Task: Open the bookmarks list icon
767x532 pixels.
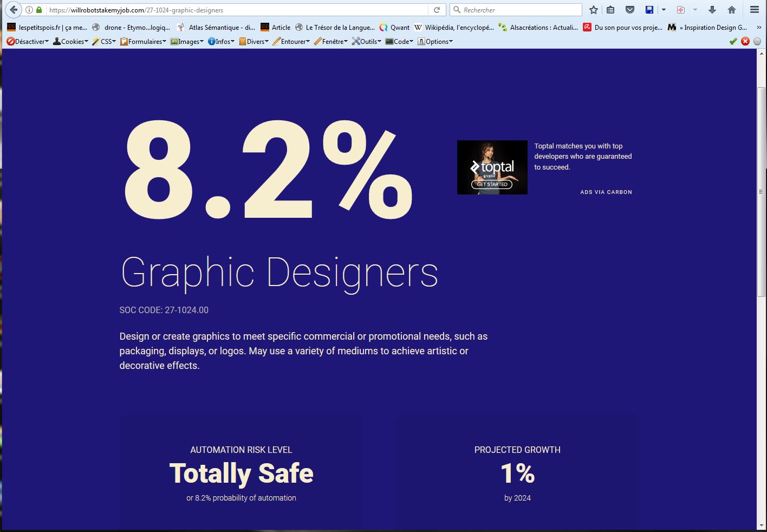Action: click(610, 10)
